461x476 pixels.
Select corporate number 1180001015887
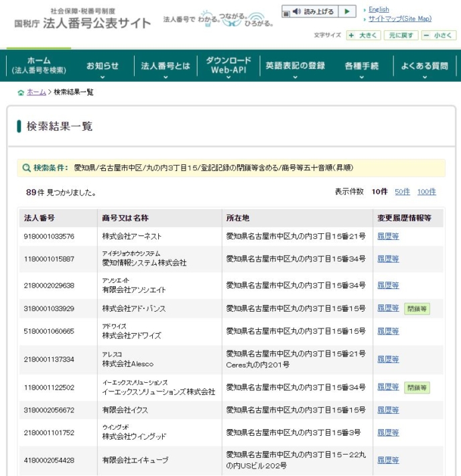pyautogui.click(x=49, y=259)
